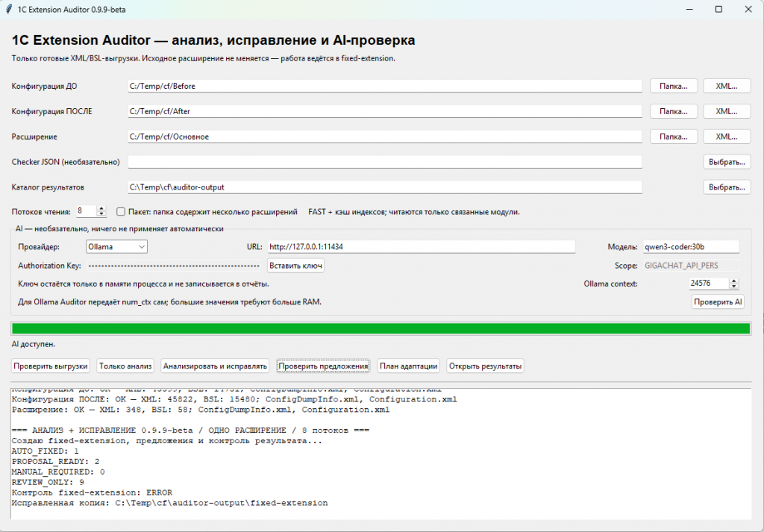Click the green progress bar
Viewport: 764px width, 532px height.
click(x=381, y=328)
